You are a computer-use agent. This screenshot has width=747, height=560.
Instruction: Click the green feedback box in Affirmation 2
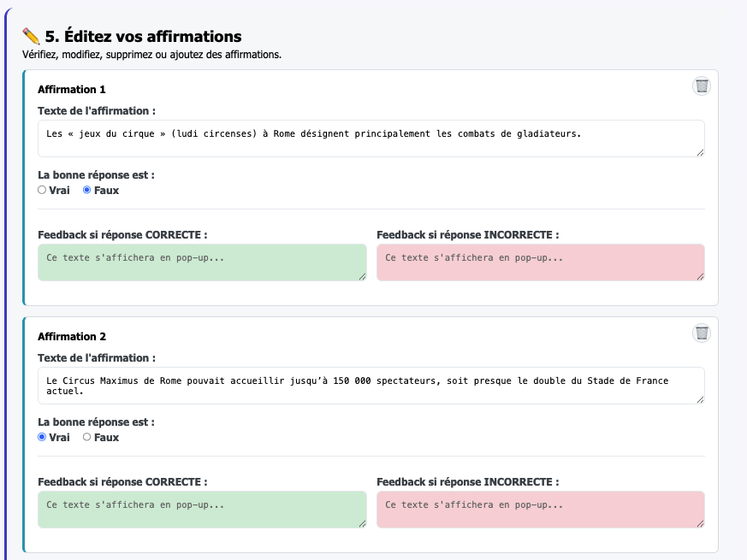click(202, 510)
